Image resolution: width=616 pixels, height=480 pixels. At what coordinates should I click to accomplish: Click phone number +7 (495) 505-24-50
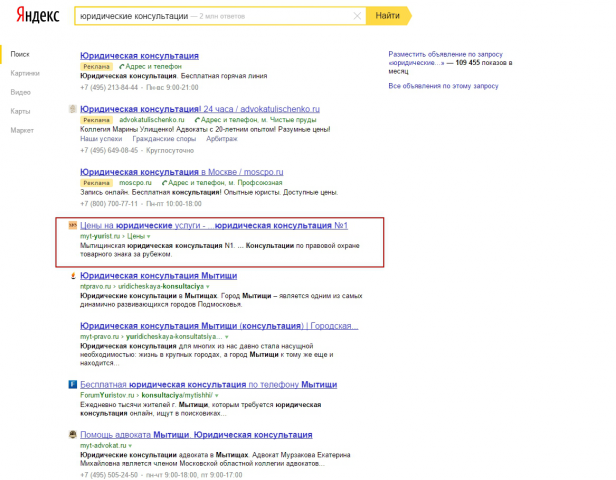[109, 475]
